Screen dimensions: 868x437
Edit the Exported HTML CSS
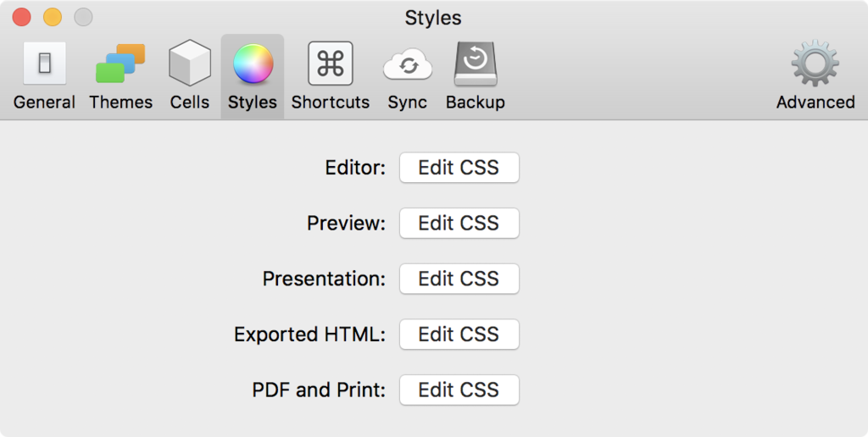tap(459, 335)
